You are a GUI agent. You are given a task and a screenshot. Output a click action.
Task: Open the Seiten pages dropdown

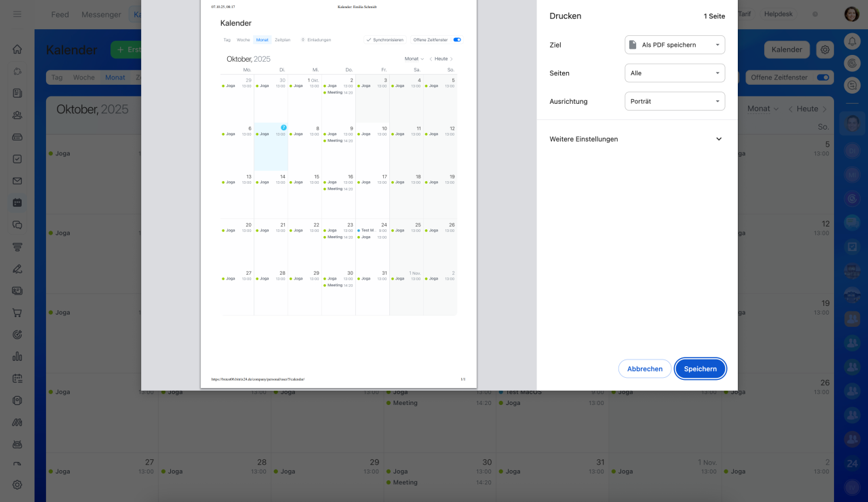675,73
